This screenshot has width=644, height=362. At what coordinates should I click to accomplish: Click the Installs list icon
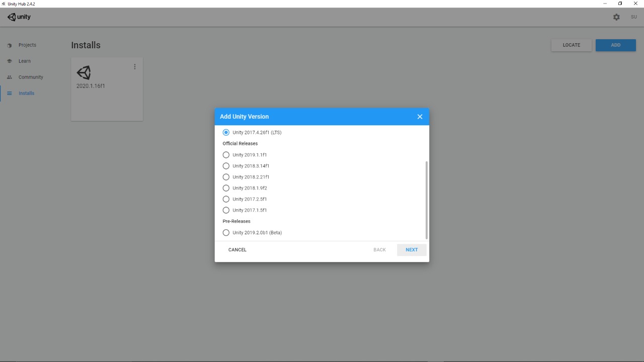click(x=9, y=94)
